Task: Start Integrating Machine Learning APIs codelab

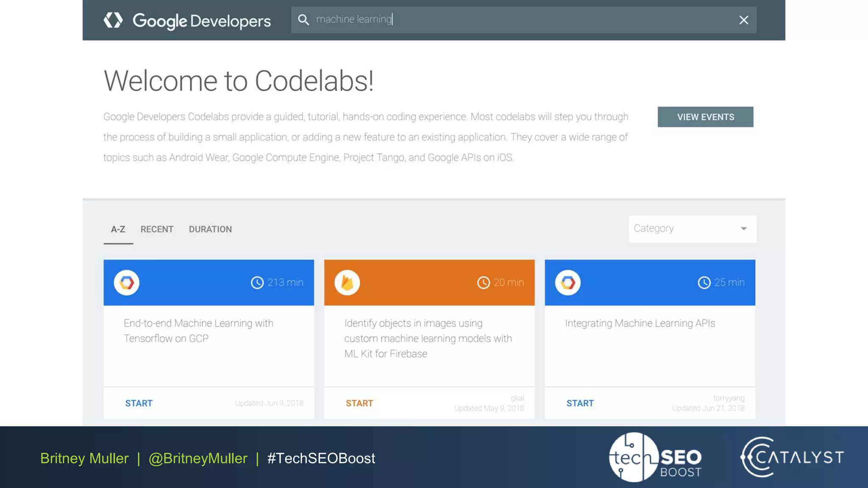Action: (580, 403)
